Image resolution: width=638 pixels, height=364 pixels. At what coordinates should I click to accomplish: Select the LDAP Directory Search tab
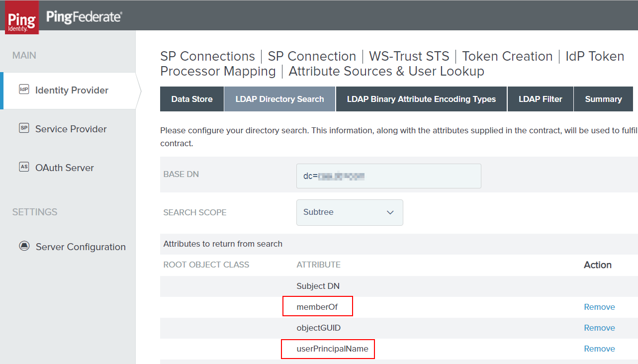coord(280,99)
